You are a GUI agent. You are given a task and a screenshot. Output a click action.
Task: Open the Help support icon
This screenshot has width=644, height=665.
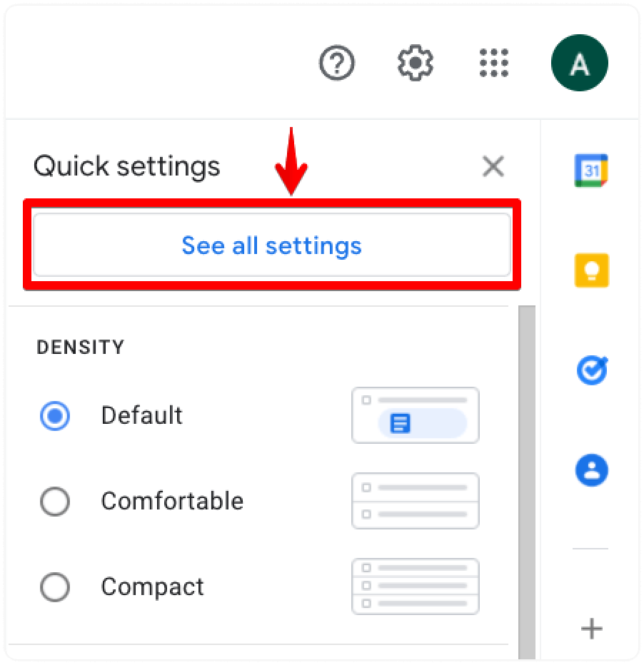tap(336, 63)
